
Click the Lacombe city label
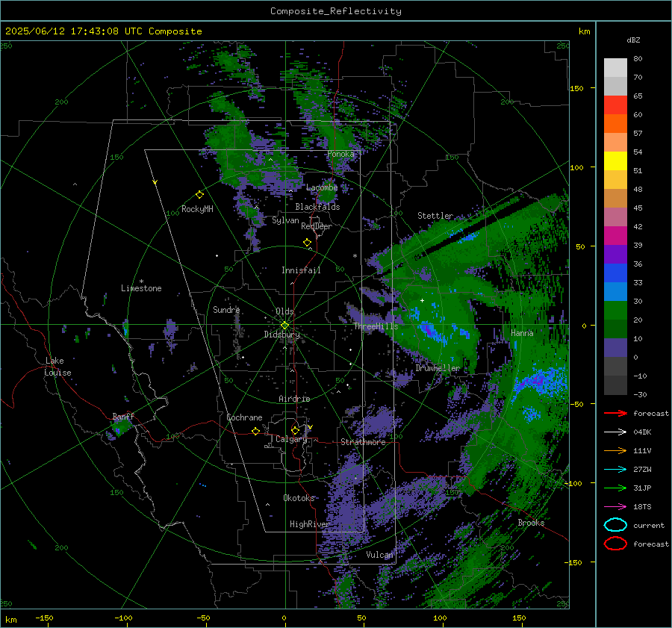point(322,187)
